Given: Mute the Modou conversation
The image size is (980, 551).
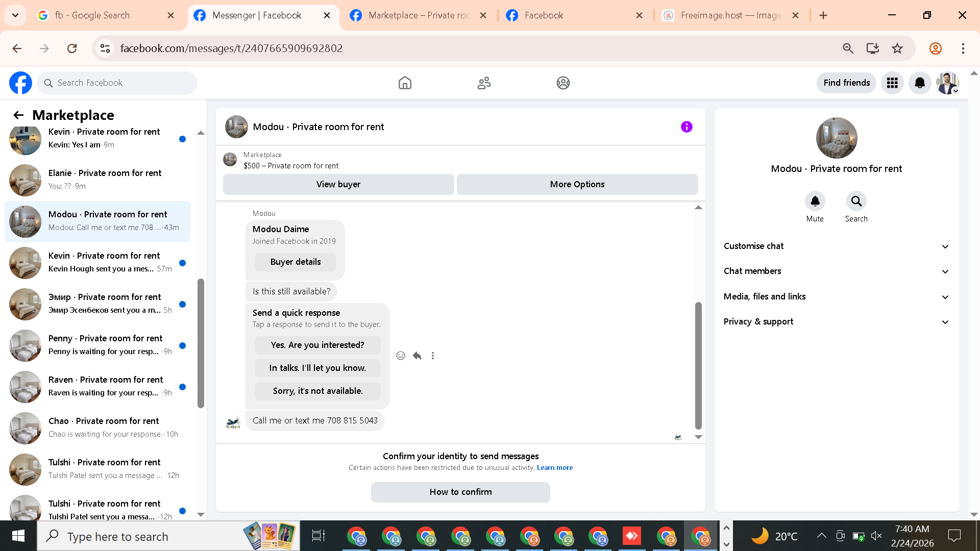Looking at the screenshot, I should pyautogui.click(x=815, y=202).
